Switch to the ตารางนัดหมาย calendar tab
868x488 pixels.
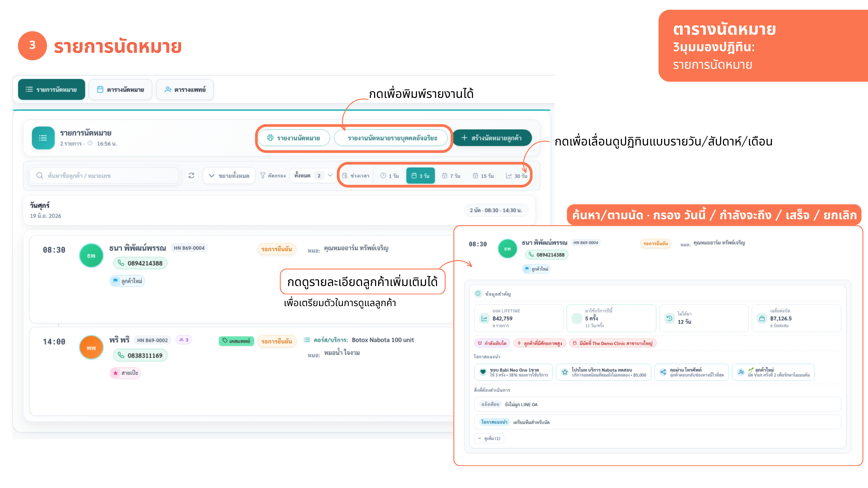120,90
